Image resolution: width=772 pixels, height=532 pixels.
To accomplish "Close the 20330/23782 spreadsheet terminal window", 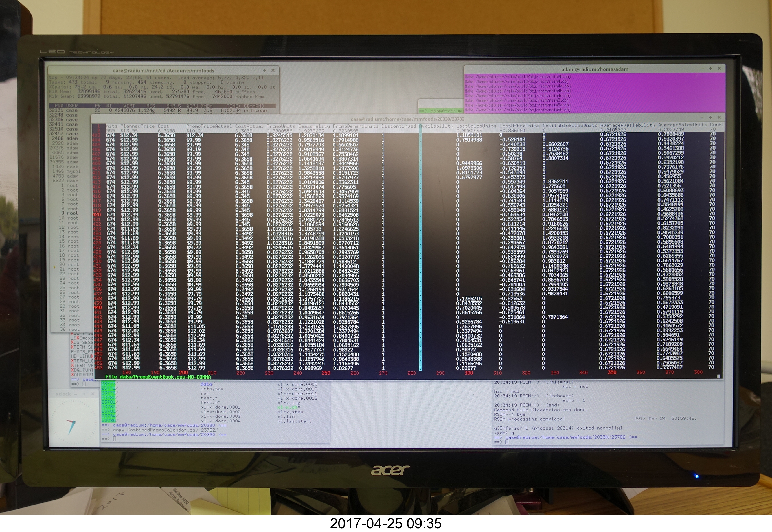I will pos(719,117).
